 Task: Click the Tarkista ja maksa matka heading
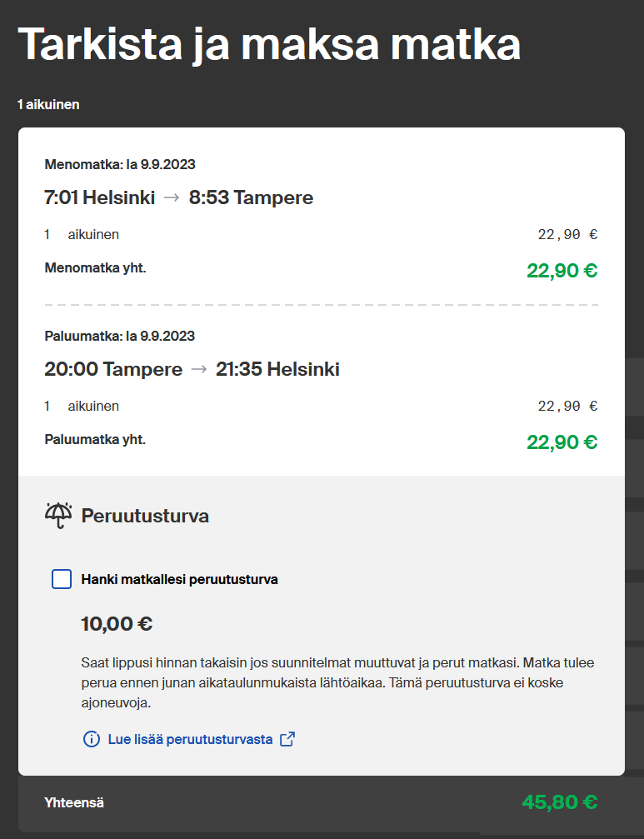coord(269,44)
